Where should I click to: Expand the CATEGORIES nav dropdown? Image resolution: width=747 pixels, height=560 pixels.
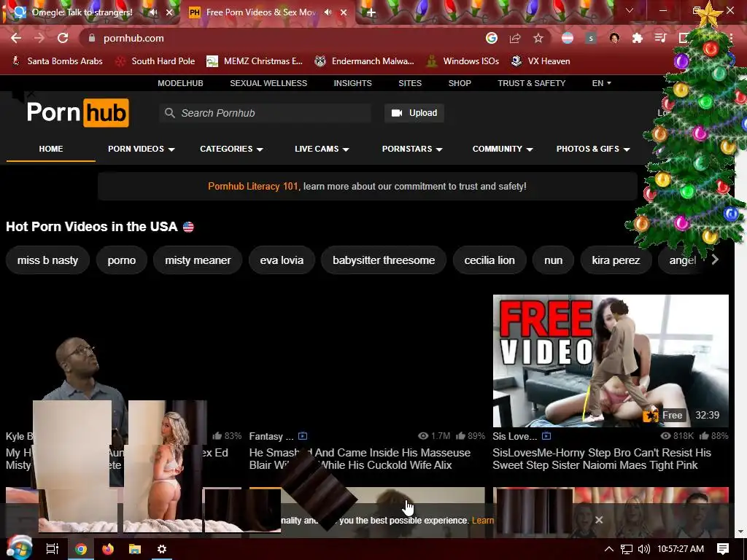click(231, 149)
